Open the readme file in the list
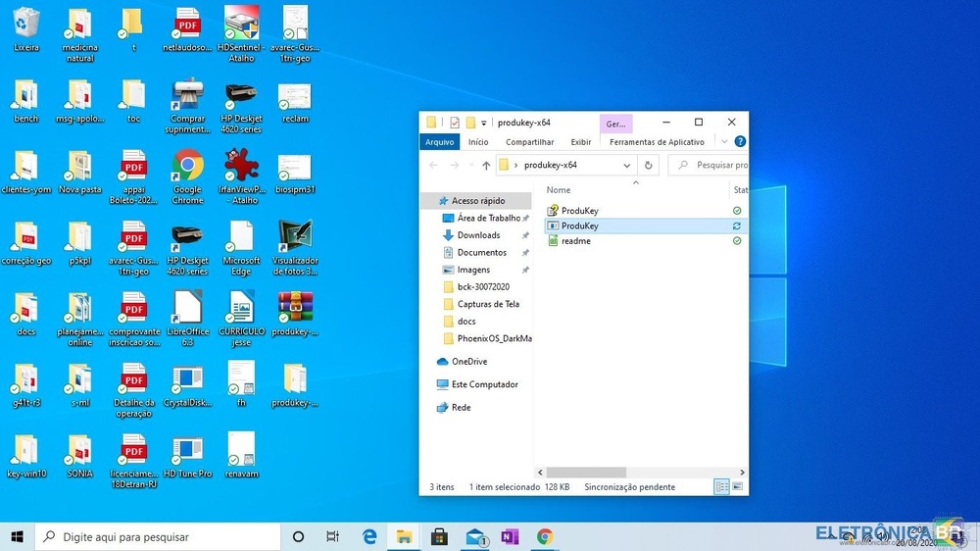This screenshot has height=551, width=980. point(575,241)
